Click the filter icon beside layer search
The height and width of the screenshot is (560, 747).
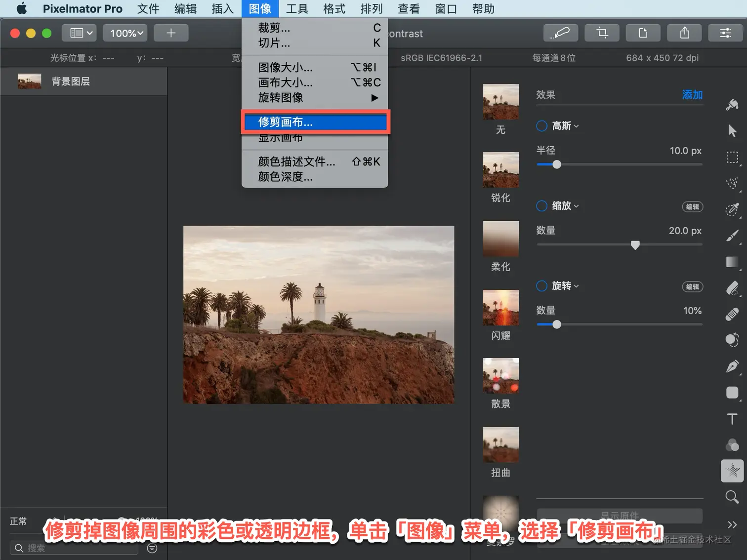[152, 548]
